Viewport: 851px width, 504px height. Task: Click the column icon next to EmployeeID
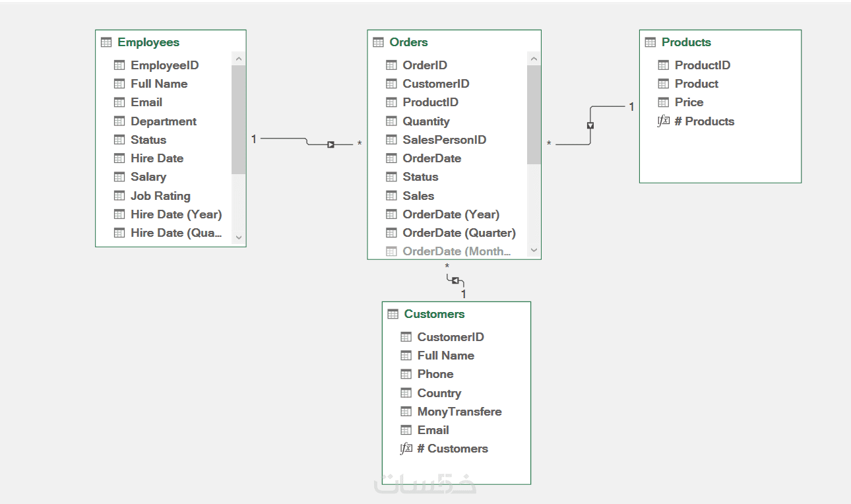(x=119, y=65)
